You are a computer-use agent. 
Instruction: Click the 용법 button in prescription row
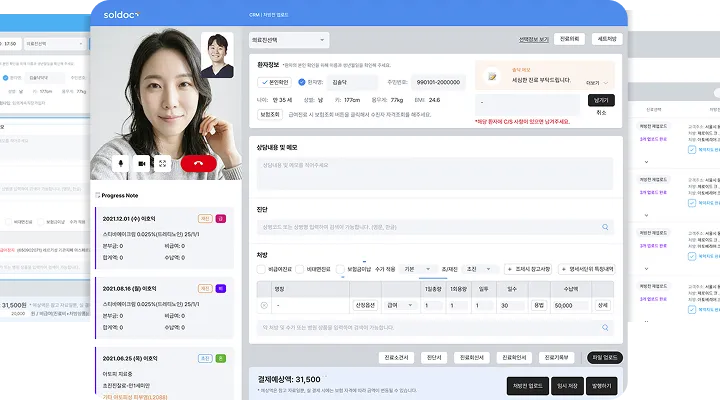539,305
